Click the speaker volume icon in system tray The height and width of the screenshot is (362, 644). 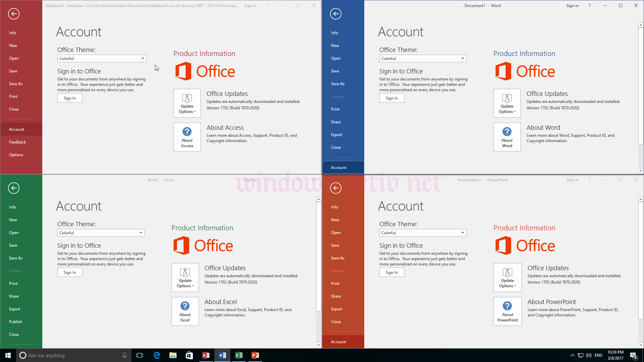(588, 355)
